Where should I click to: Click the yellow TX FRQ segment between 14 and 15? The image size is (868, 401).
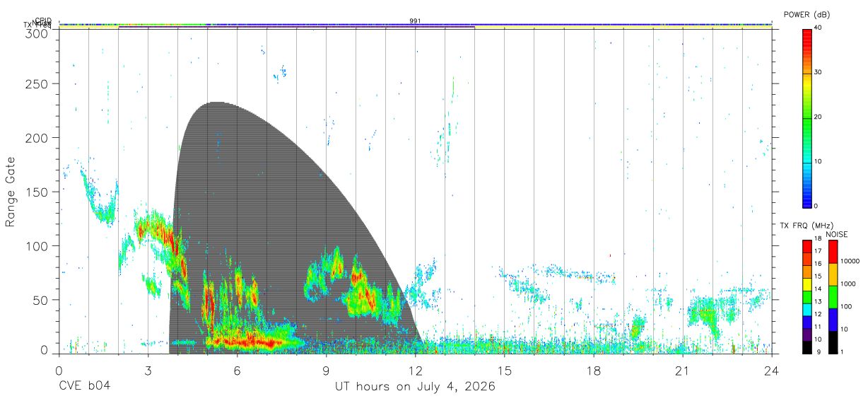(807, 284)
